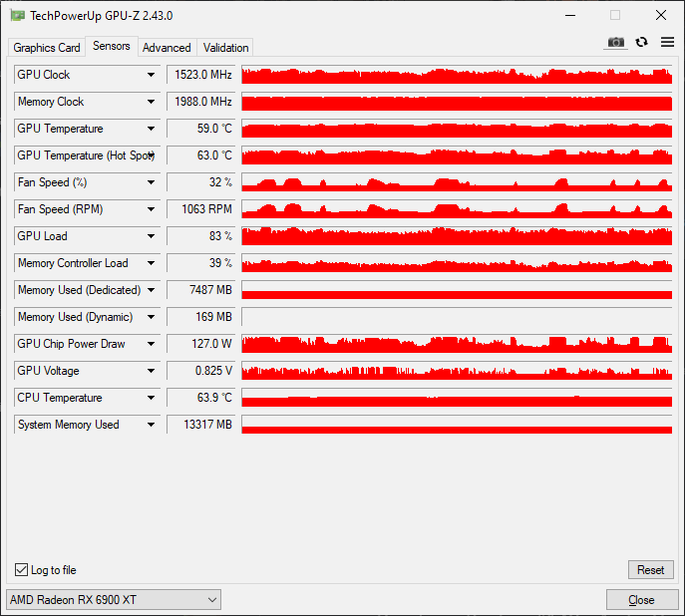Click the screenshot camera icon

(x=615, y=42)
